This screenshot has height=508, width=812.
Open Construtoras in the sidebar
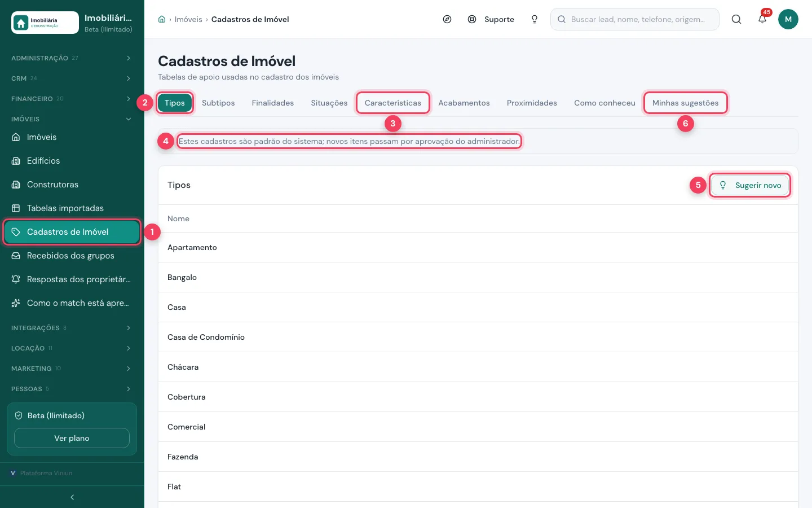72,185
